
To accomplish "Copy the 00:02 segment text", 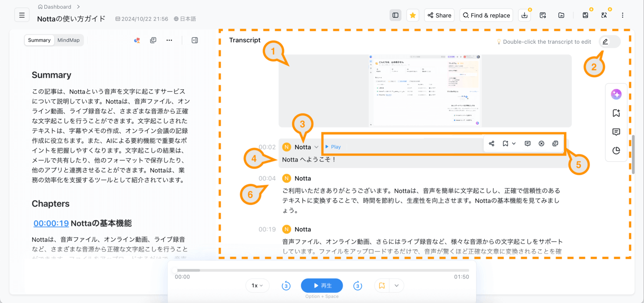I will tap(555, 143).
